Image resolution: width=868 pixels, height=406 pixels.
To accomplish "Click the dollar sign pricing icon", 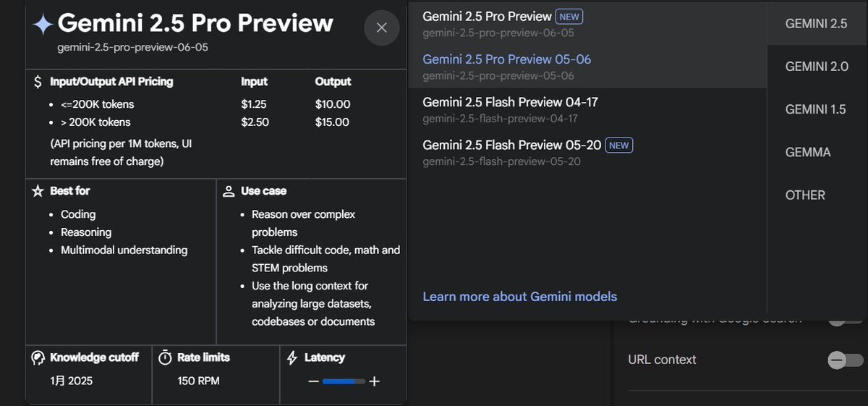I will [x=38, y=82].
